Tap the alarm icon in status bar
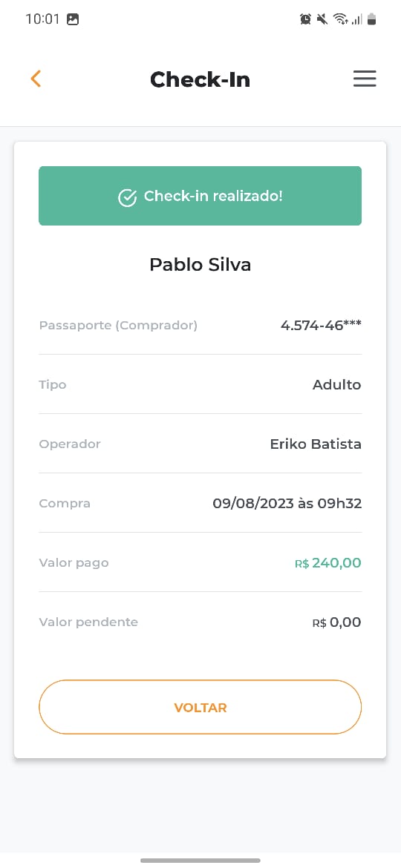The image size is (401, 868). (x=305, y=19)
